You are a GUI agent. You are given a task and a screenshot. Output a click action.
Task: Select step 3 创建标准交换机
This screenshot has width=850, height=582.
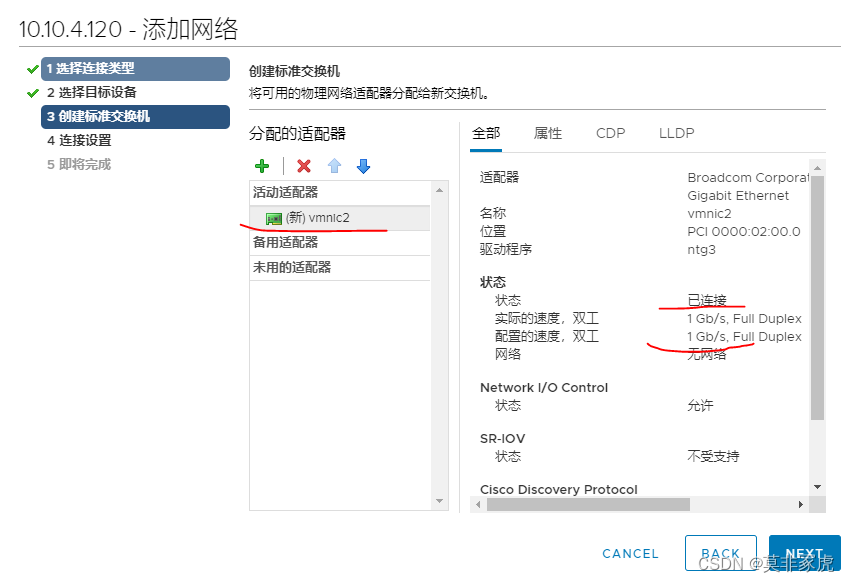(136, 117)
